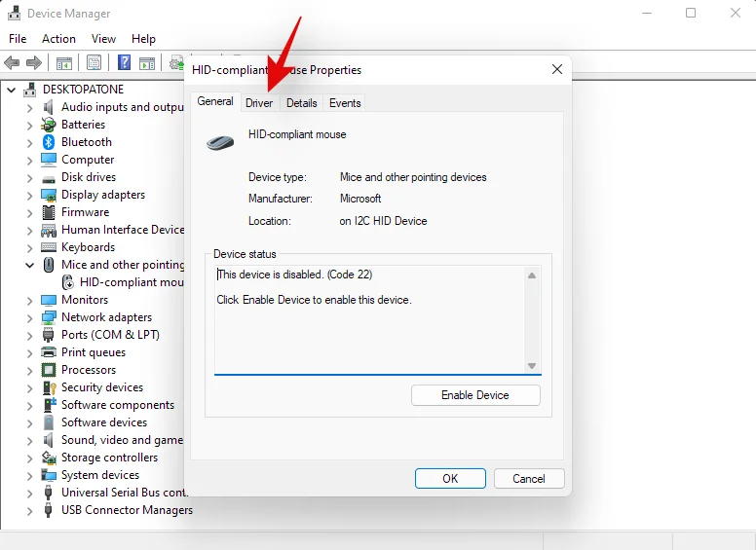Click the Batteries category icon
The image size is (756, 550).
[x=48, y=125]
